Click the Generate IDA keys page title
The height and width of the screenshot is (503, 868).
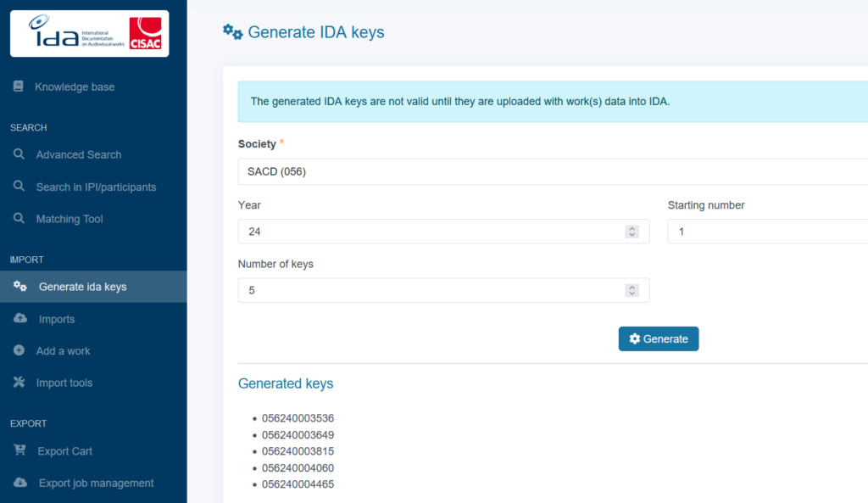tap(316, 32)
